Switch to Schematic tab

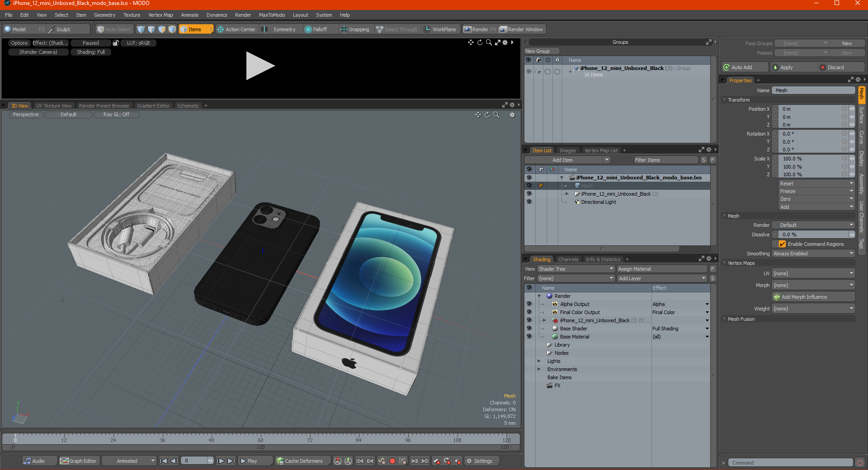point(188,106)
